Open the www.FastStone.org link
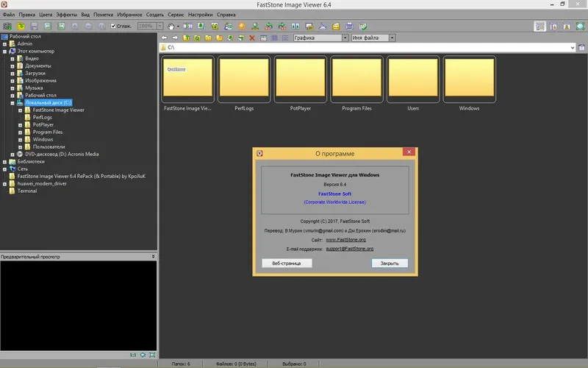This screenshot has height=368, width=588. [x=345, y=240]
